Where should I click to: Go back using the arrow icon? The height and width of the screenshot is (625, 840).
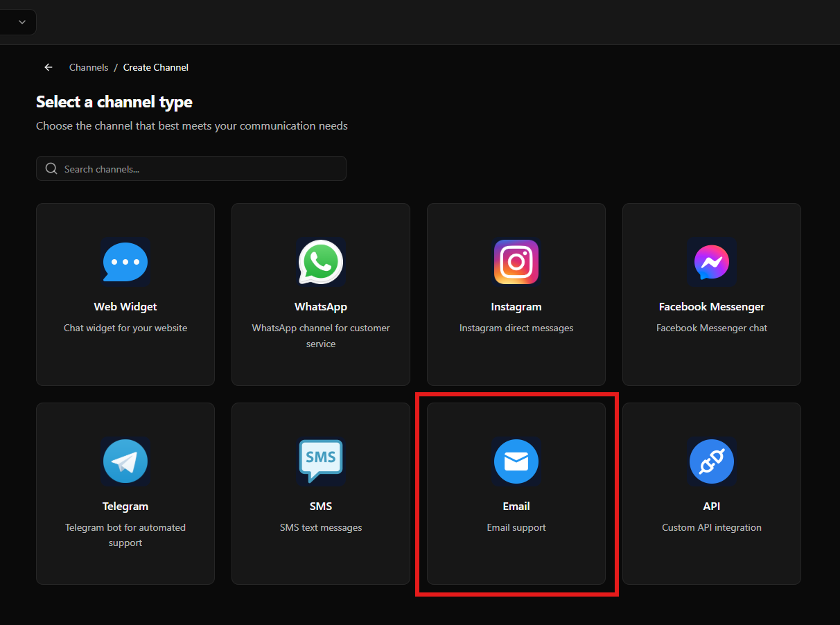[49, 67]
